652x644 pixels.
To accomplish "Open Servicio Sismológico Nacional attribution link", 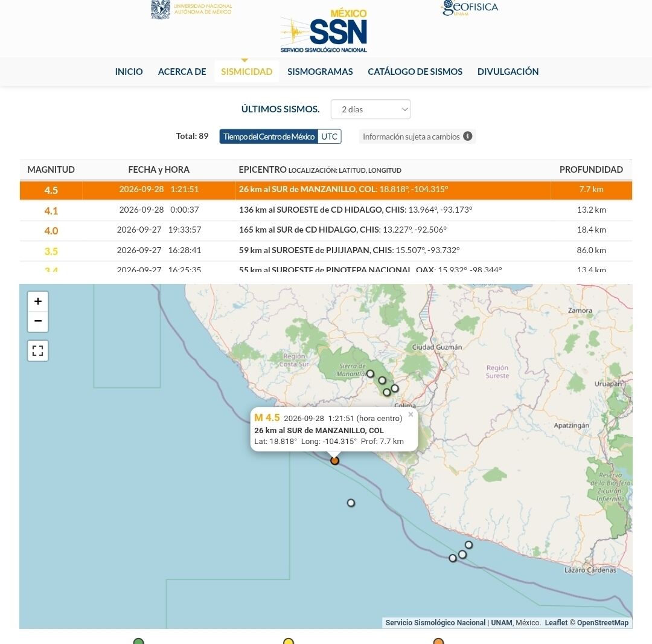I will click(435, 622).
